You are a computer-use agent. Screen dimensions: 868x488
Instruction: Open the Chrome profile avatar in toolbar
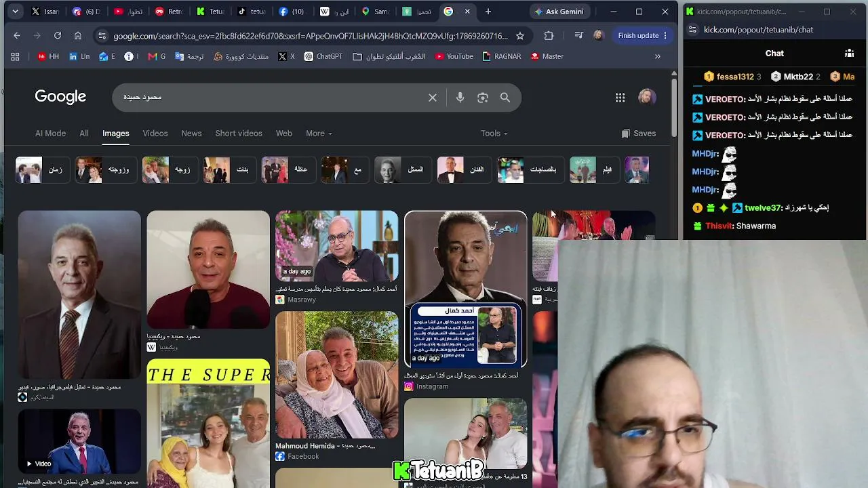(598, 36)
